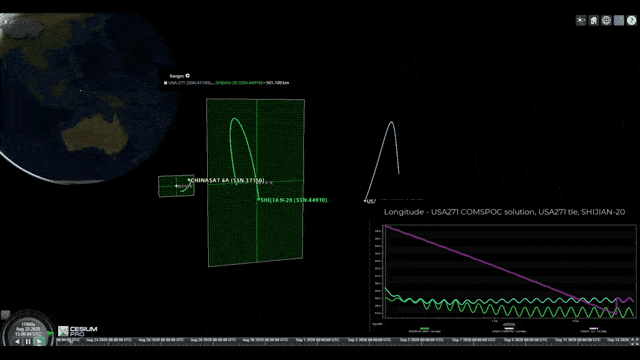Open the scene mode globe picker
The image size is (640, 360).
(606, 20)
